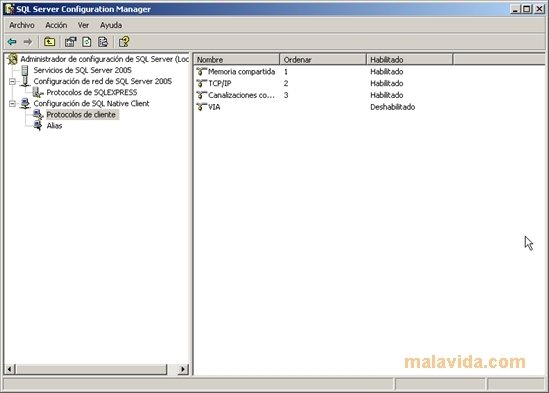Open the Properties toolbar icon
Screen dimensions: 549x393
pos(71,42)
